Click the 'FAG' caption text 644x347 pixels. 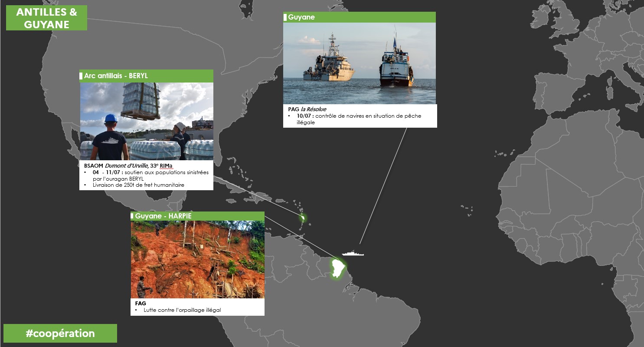(x=141, y=303)
